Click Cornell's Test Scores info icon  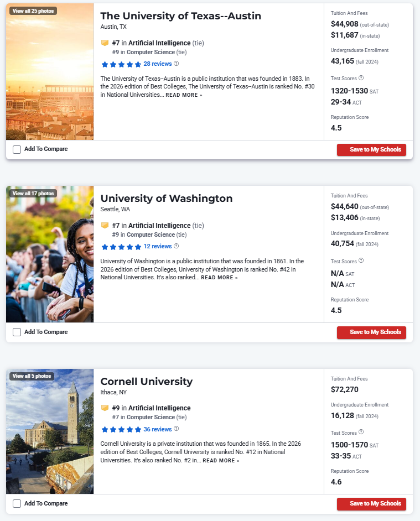(361, 433)
